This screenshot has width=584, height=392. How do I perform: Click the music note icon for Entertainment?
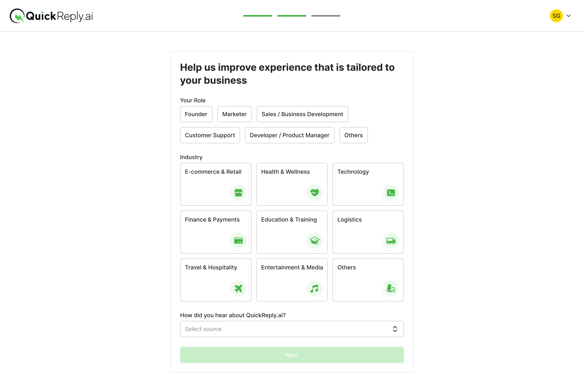(x=314, y=288)
